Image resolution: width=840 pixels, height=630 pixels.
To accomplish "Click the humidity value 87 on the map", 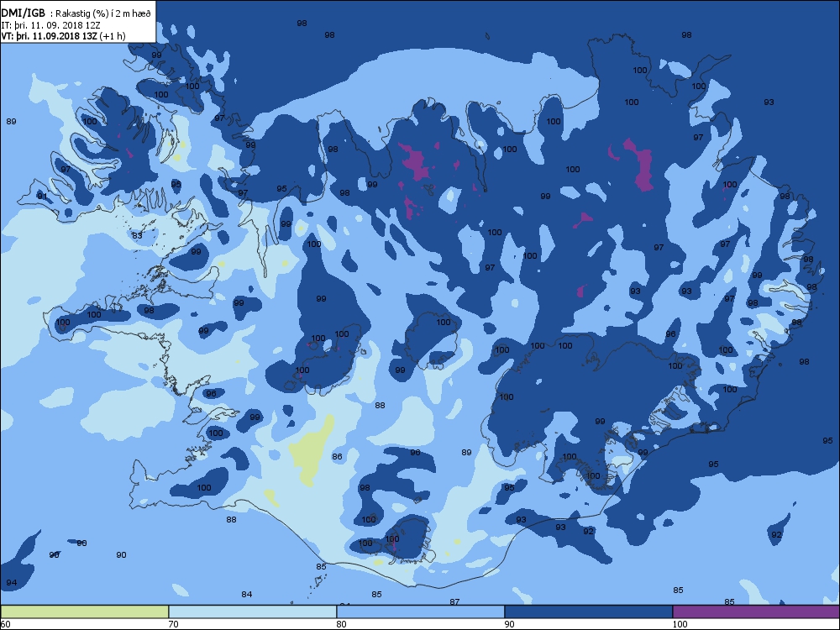I will pyautogui.click(x=454, y=602).
